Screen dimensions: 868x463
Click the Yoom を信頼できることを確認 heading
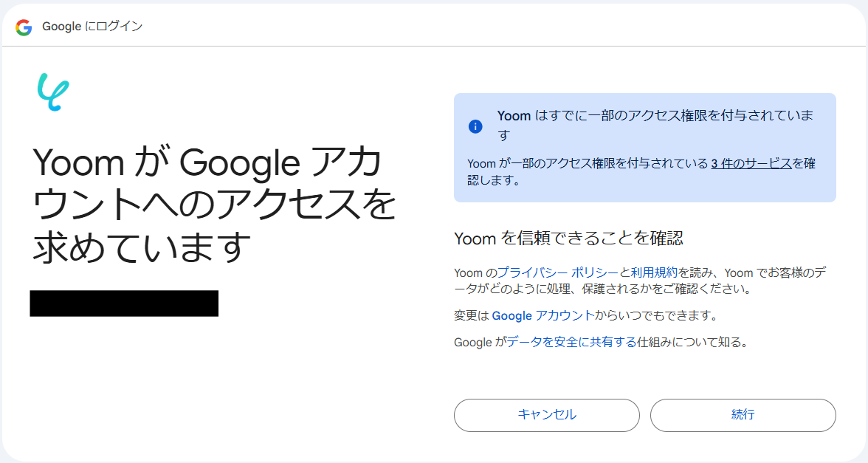(x=568, y=238)
